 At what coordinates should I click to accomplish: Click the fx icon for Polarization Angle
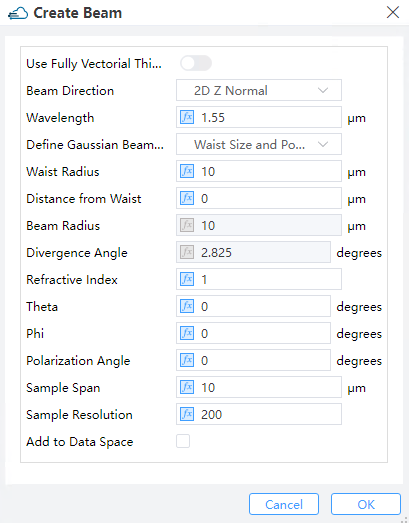pos(187,360)
